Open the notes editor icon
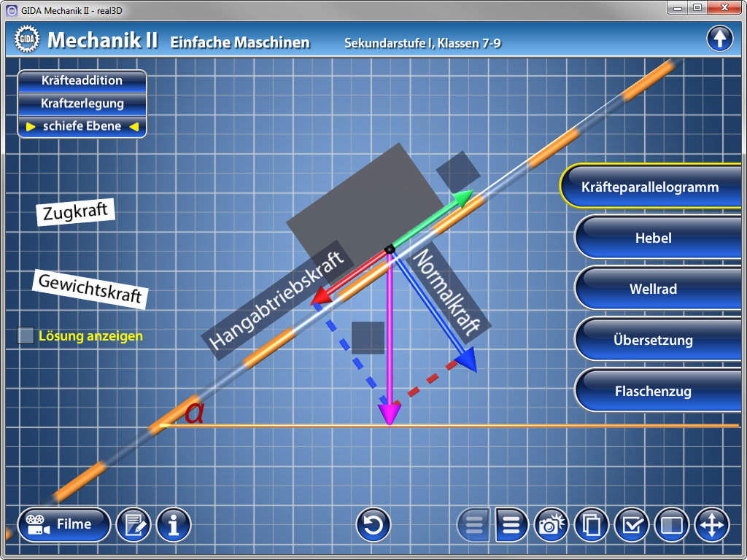This screenshot has height=560, width=747. point(133,524)
